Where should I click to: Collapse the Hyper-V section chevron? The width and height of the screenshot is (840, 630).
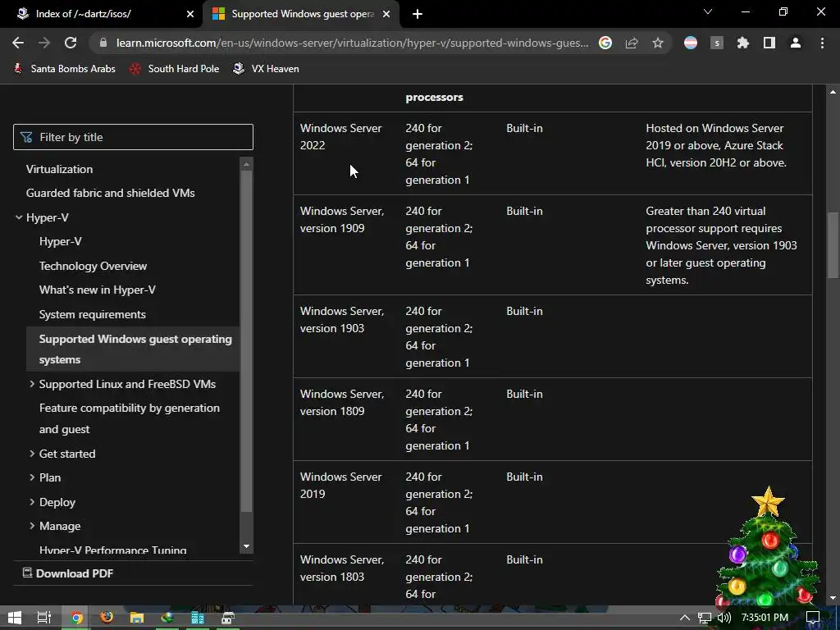(x=19, y=217)
